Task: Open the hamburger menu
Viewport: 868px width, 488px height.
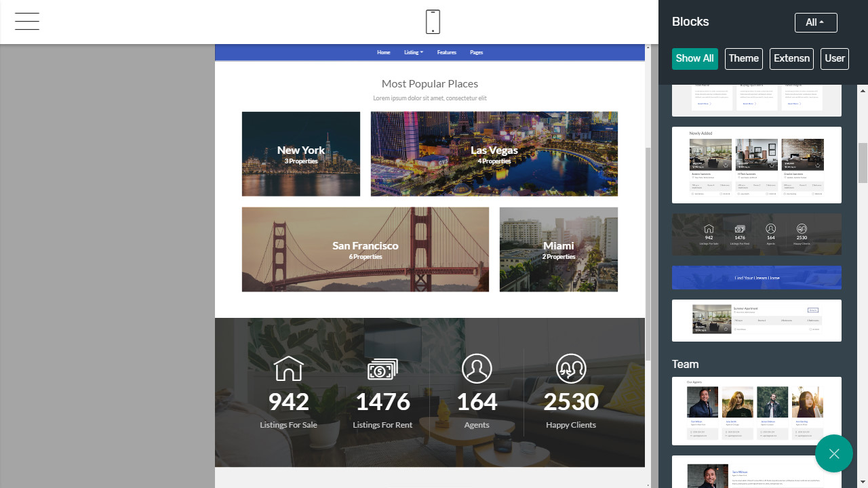Action: tap(27, 22)
